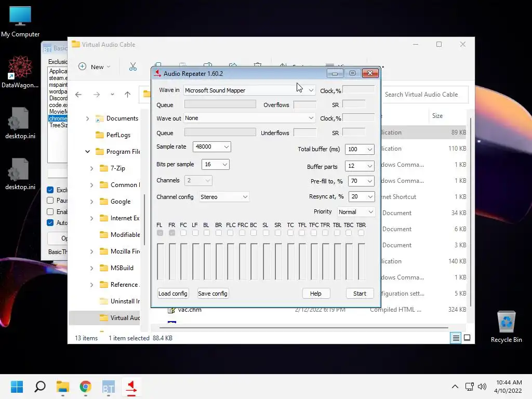This screenshot has width=532, height=399.
Task: Open the taskbar clock and date
Action: pos(508,387)
